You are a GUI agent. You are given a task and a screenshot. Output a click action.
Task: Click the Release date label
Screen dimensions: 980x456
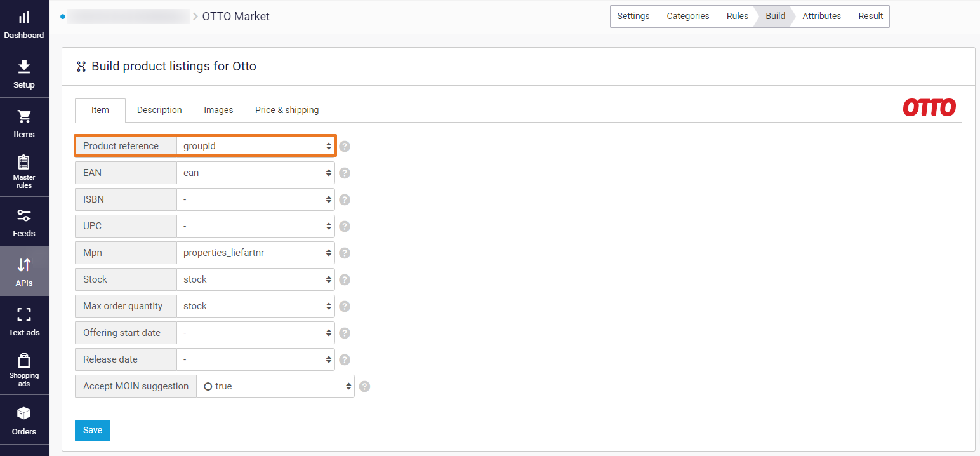[x=110, y=359]
